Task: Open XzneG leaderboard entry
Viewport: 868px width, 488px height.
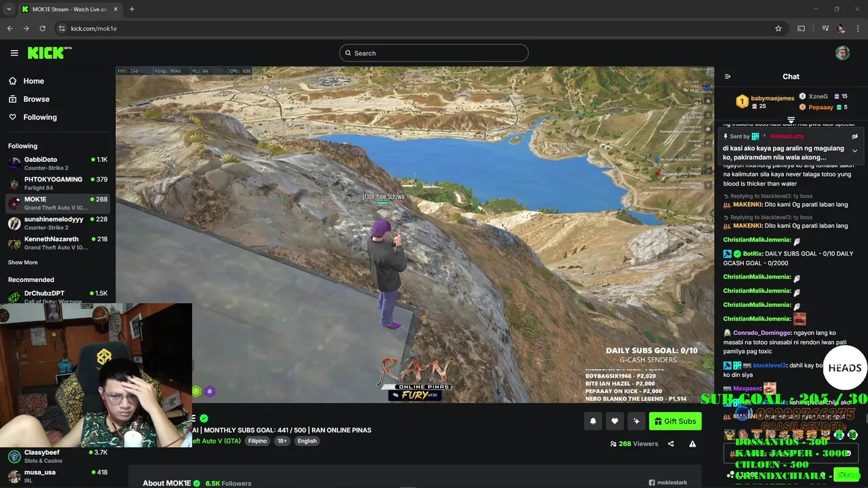Action: coord(823,96)
